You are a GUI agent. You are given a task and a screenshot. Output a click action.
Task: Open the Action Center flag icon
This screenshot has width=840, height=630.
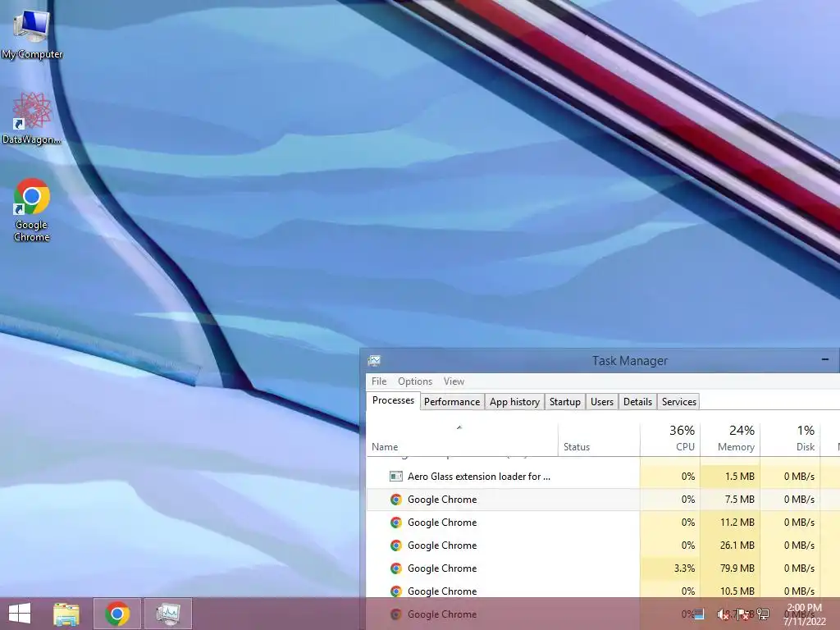pos(742,614)
